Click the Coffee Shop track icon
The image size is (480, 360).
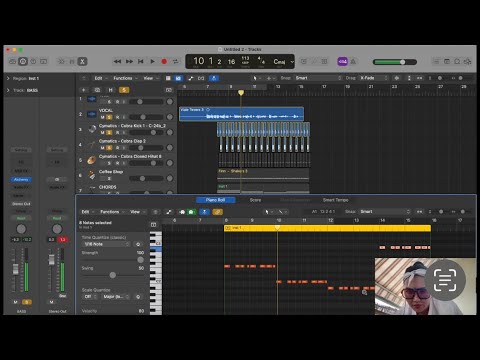click(x=92, y=175)
